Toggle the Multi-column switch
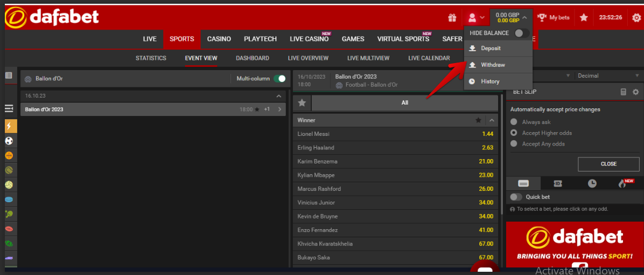The width and height of the screenshot is (644, 275). coord(279,79)
